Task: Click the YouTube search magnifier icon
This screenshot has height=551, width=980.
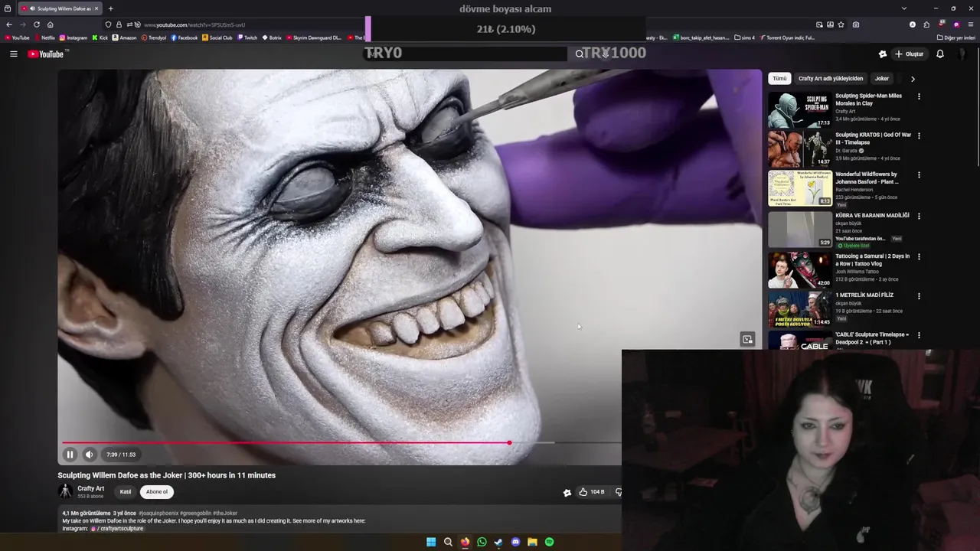Action: (x=580, y=54)
